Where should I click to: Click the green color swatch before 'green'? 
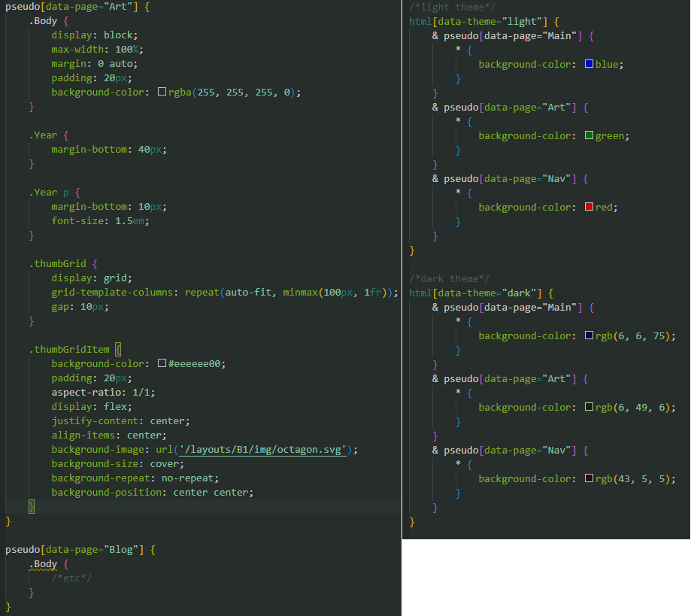pyautogui.click(x=589, y=135)
